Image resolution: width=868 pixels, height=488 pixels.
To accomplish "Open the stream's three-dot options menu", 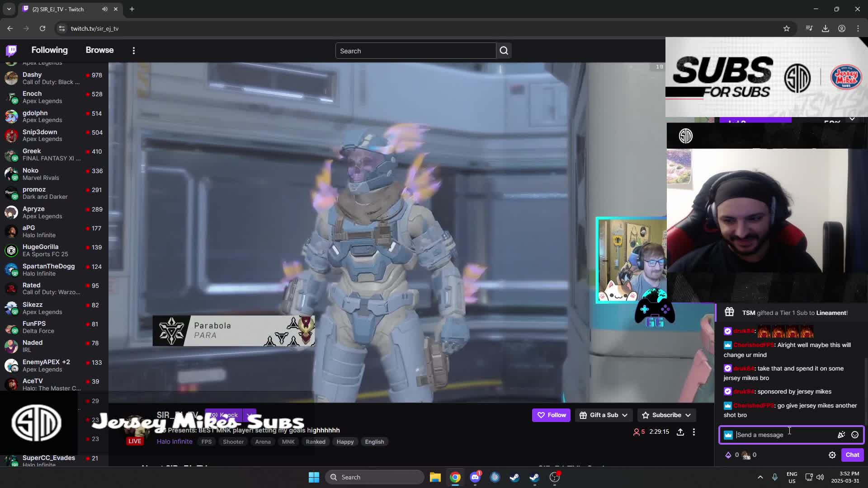I will pyautogui.click(x=694, y=432).
